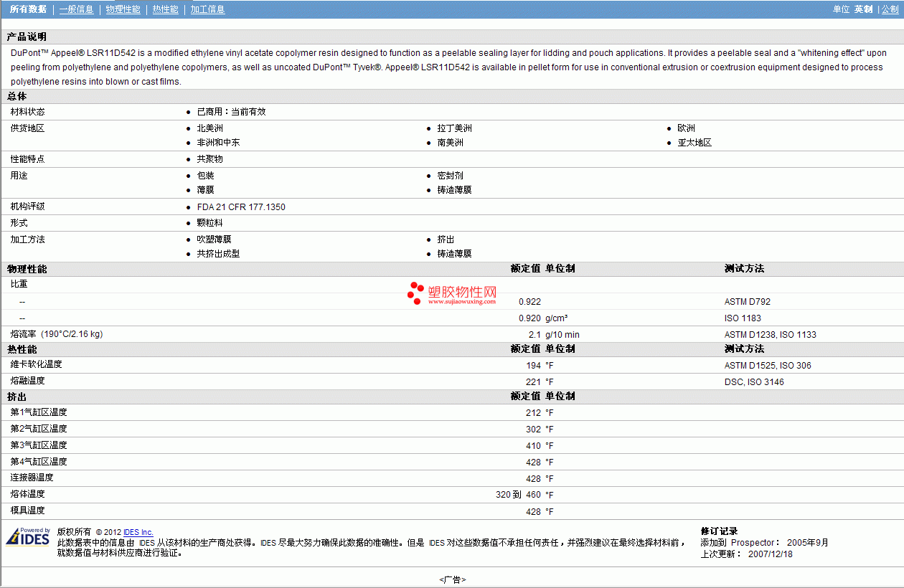Click the 单位 label in header

[x=841, y=9]
